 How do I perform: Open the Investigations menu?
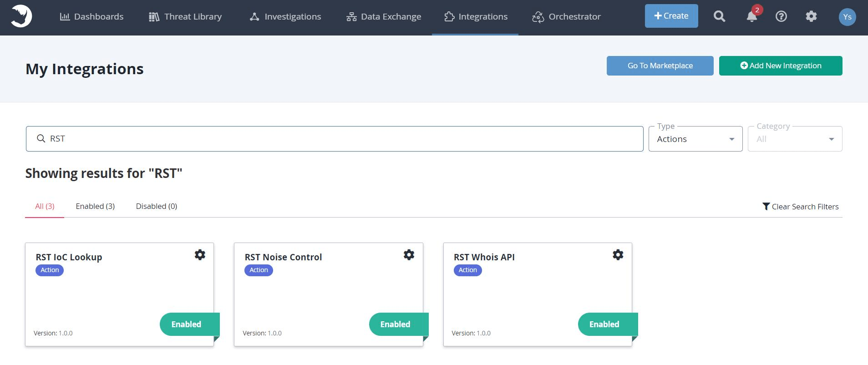coord(285,17)
